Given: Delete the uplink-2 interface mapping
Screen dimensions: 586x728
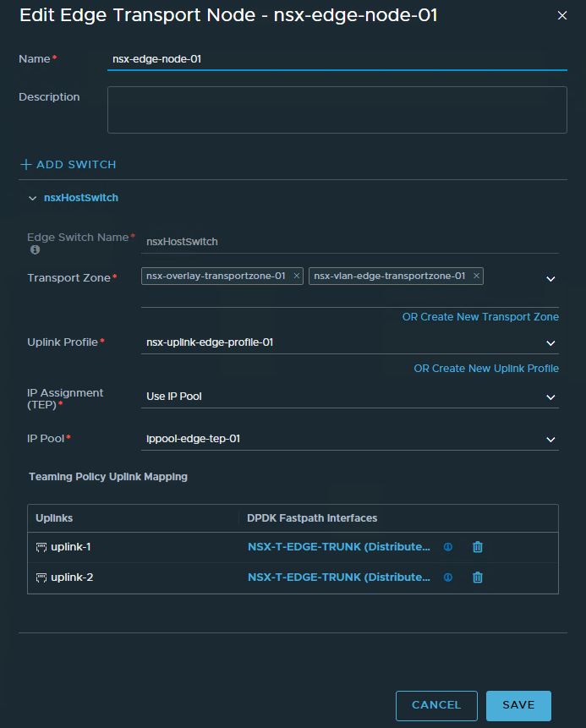Looking at the screenshot, I should [x=478, y=577].
